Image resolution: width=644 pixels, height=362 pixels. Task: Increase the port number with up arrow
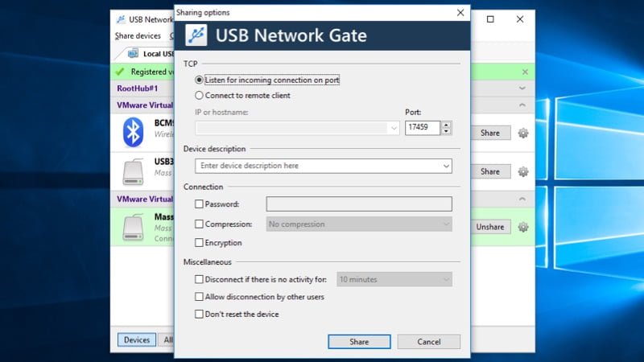coord(446,125)
